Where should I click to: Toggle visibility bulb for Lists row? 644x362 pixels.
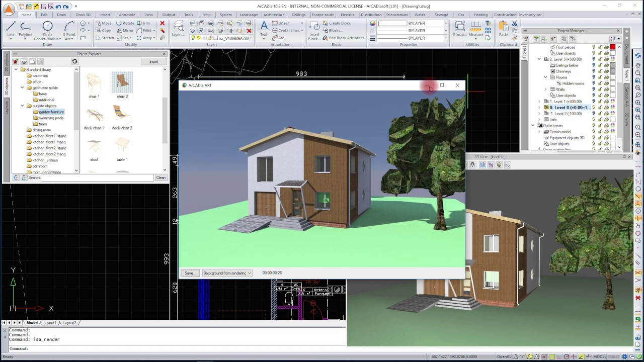pyautogui.click(x=594, y=120)
